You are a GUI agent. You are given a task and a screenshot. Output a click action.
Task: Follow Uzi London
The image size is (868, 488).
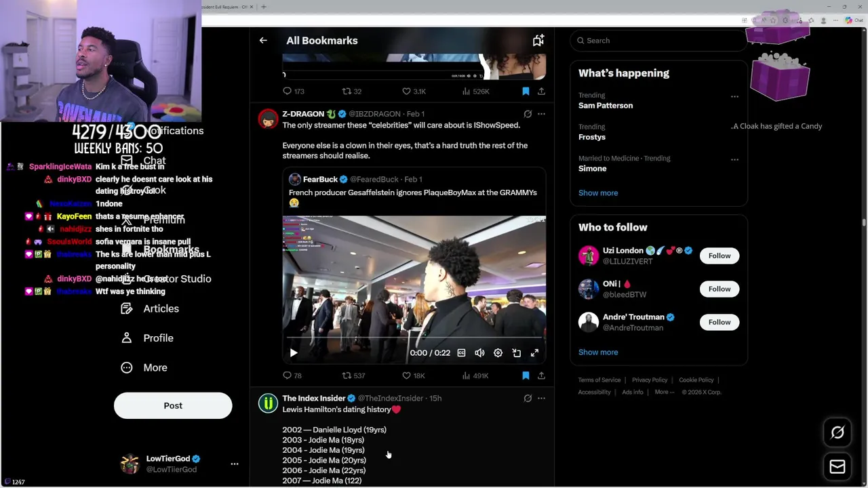719,256
